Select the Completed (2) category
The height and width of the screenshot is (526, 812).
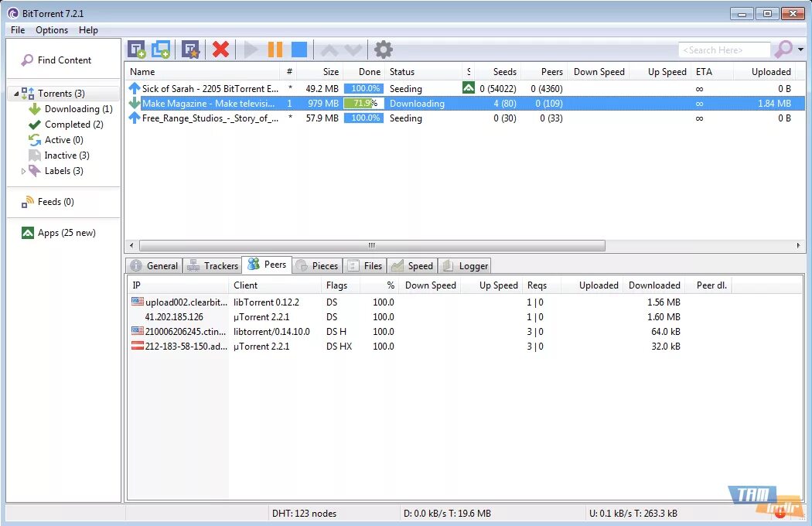pyautogui.click(x=67, y=125)
